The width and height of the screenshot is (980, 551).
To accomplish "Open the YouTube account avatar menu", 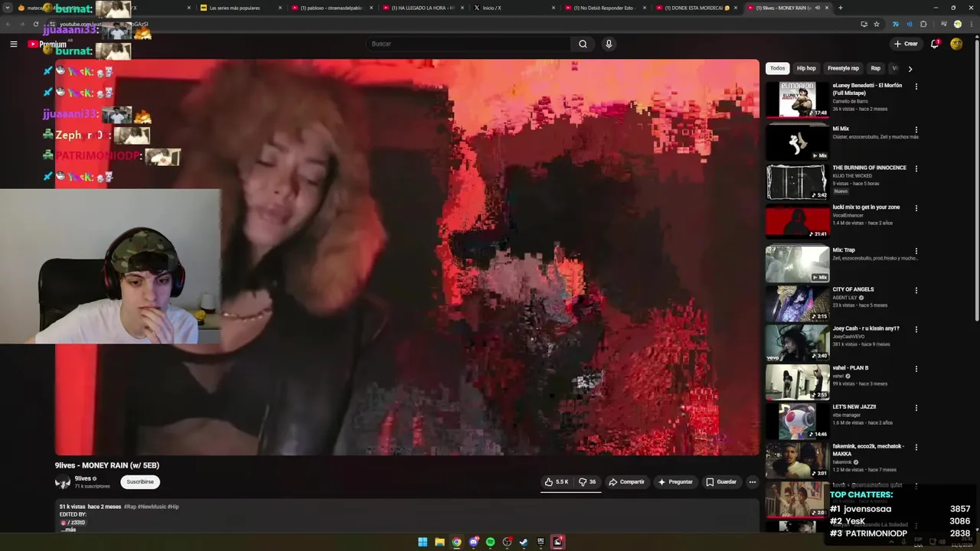I will pos(956,44).
